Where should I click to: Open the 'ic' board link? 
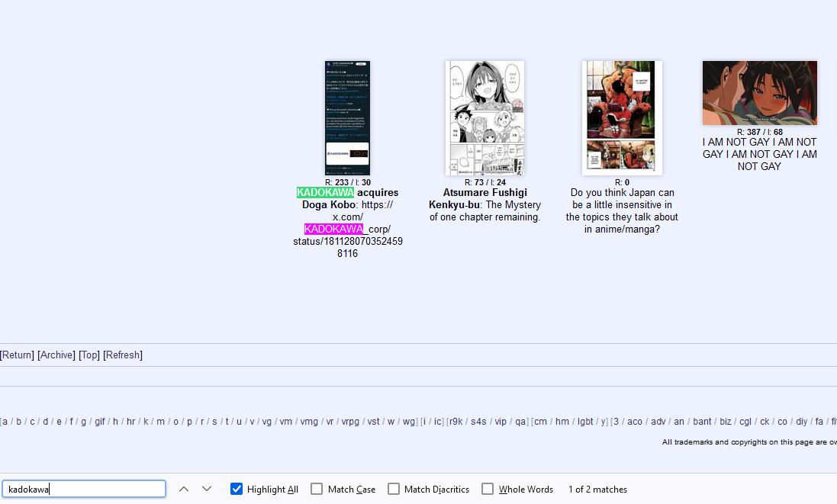pos(438,422)
